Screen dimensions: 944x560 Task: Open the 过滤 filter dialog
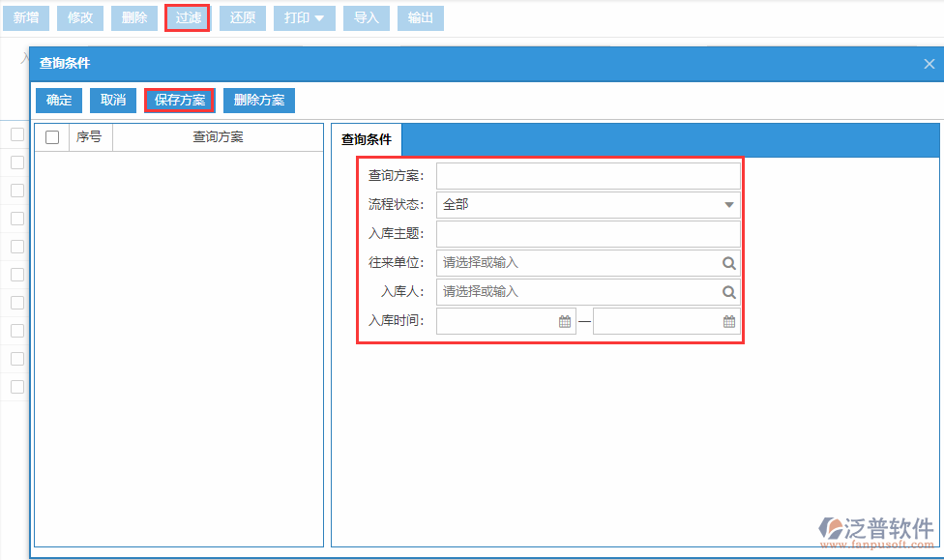[x=187, y=17]
